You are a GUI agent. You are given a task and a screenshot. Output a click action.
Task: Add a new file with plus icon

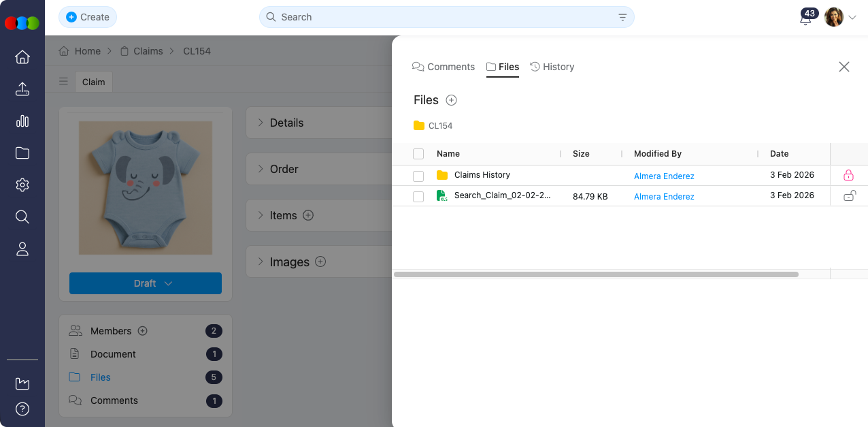coord(451,100)
